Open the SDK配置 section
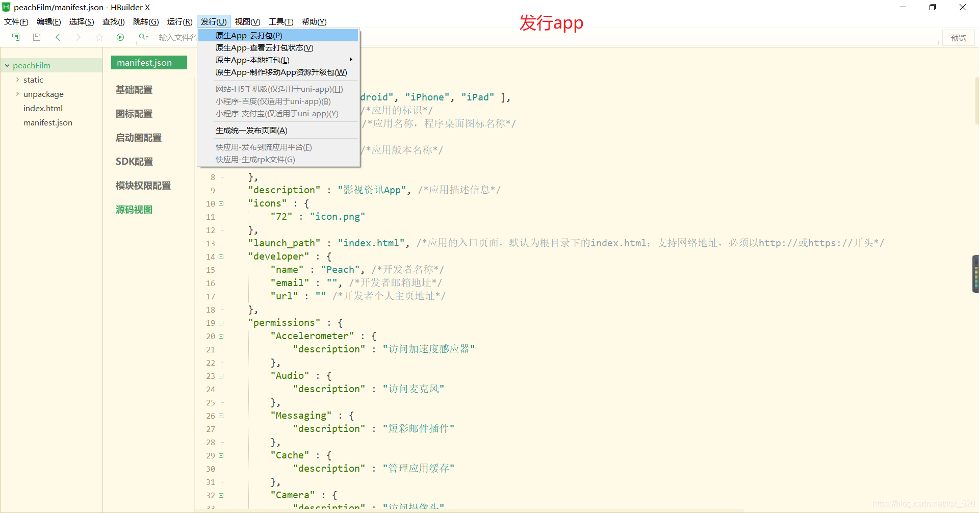 pyautogui.click(x=134, y=162)
